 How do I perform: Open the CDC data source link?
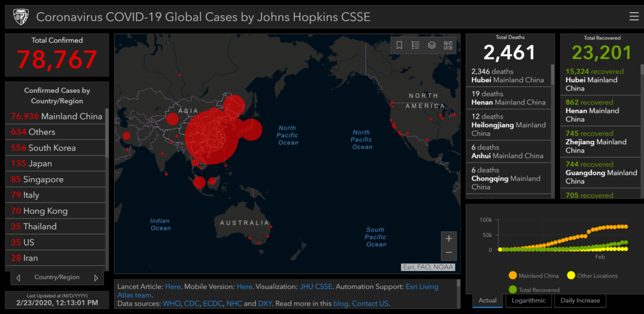click(x=191, y=304)
